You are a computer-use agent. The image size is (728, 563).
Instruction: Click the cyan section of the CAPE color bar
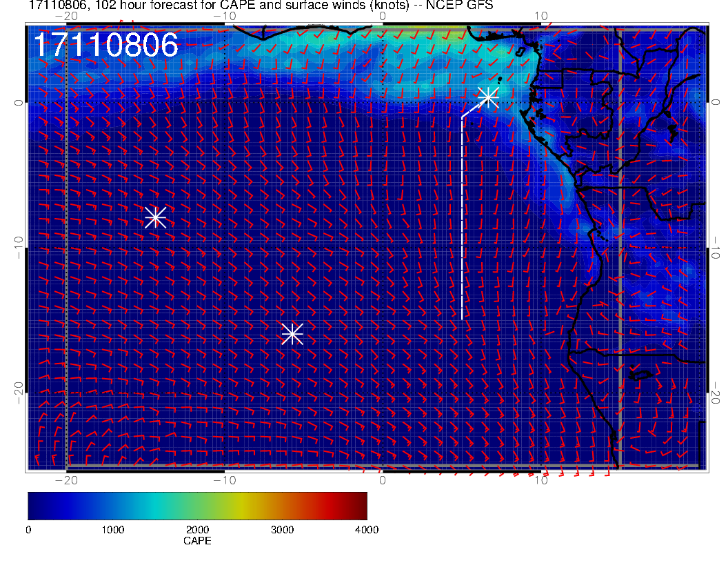[156, 506]
